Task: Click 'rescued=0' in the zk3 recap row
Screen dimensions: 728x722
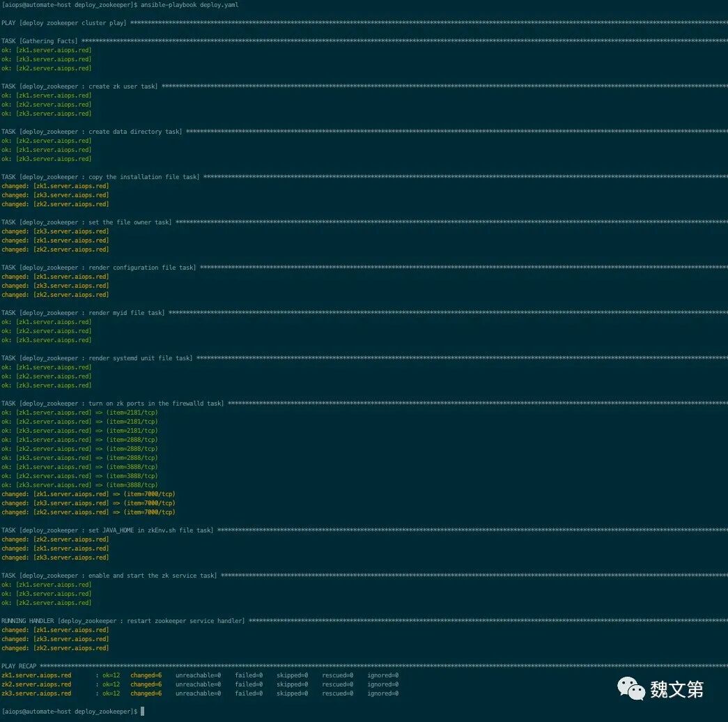Action: click(338, 693)
